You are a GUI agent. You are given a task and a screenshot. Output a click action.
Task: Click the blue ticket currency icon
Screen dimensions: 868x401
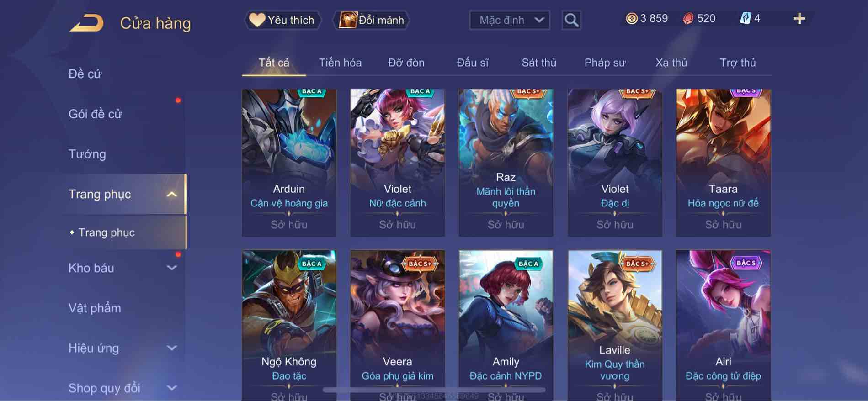coord(745,18)
